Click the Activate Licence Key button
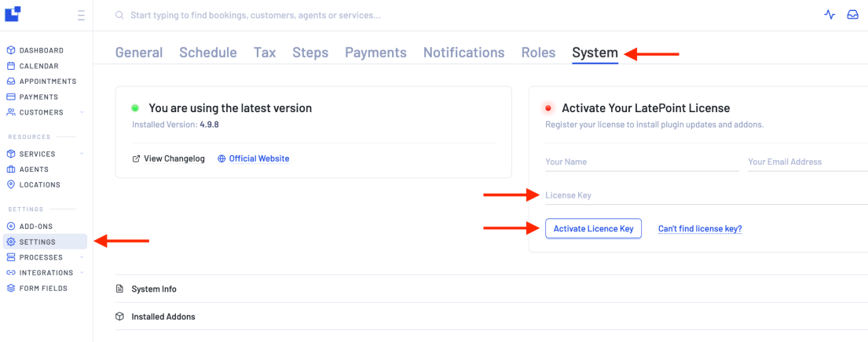 click(593, 229)
